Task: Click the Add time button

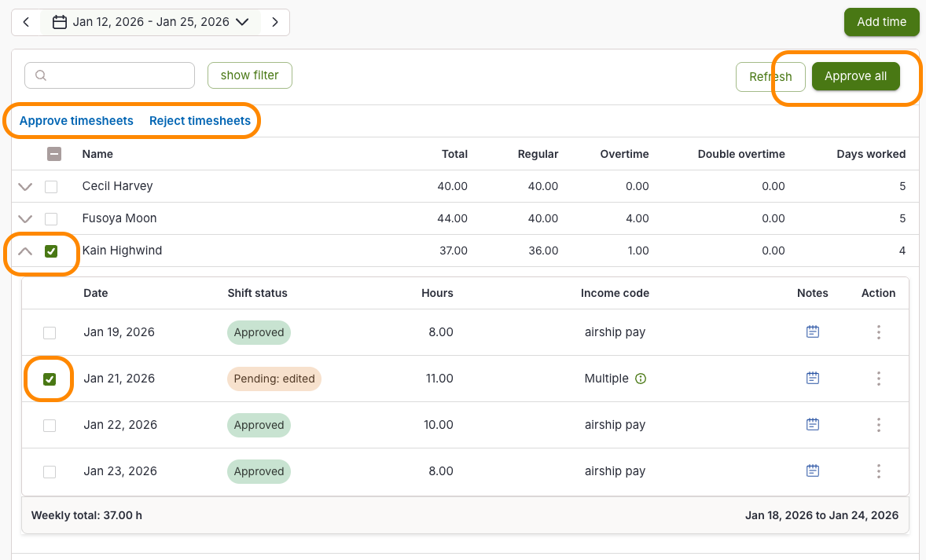Action: [x=881, y=22]
